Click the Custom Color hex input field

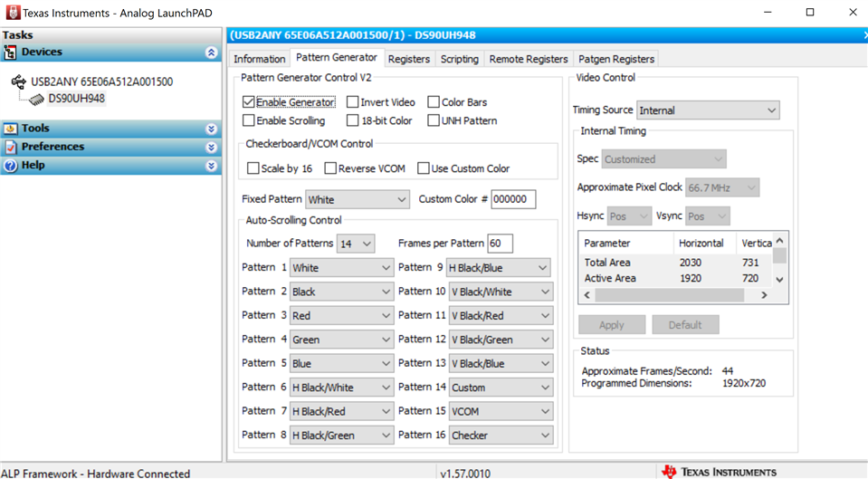(513, 199)
